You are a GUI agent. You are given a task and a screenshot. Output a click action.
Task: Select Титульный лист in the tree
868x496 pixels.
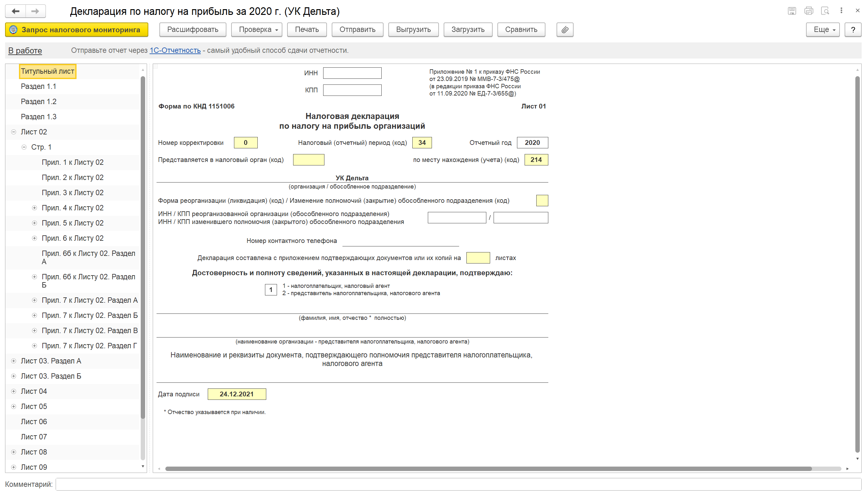(47, 71)
